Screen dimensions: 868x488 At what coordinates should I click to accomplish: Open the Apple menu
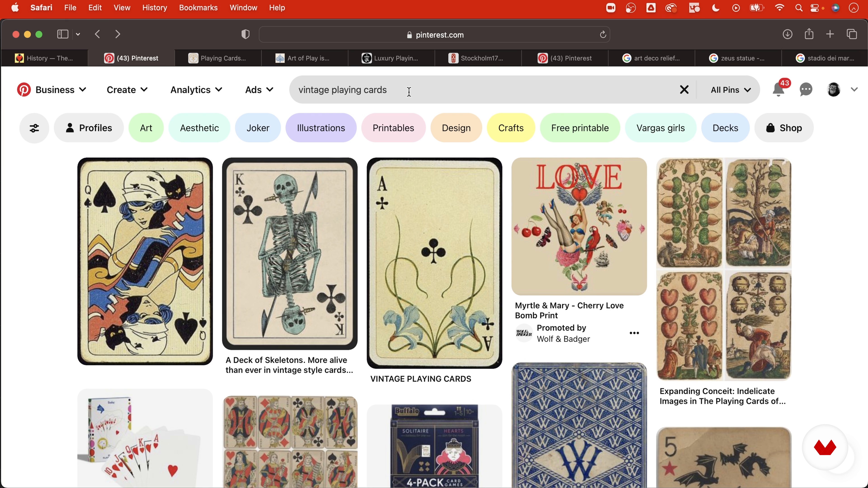tap(15, 7)
